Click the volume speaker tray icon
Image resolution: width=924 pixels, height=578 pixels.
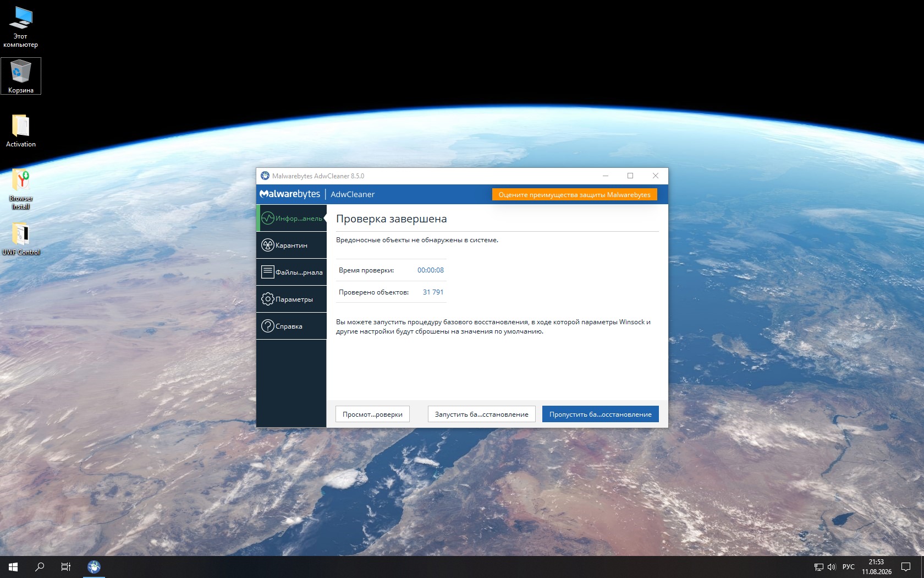pos(832,567)
